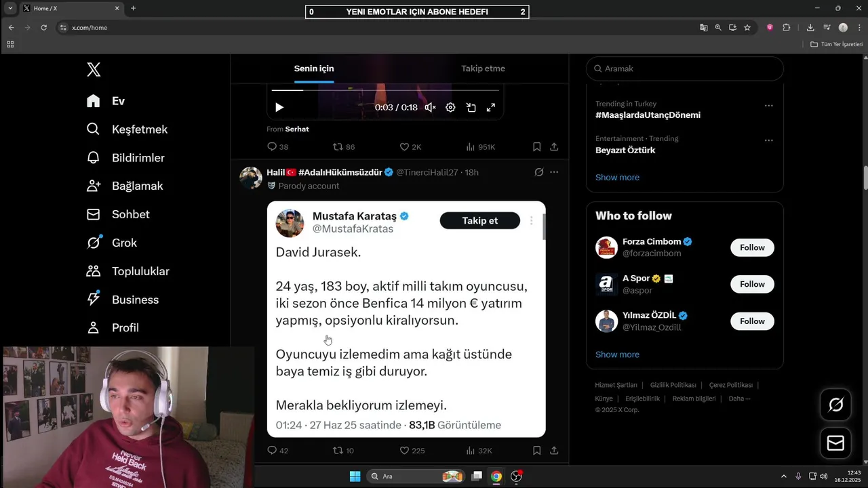868x488 pixels.
Task: Open Beyazıt Öztürk trending topic
Action: point(625,150)
